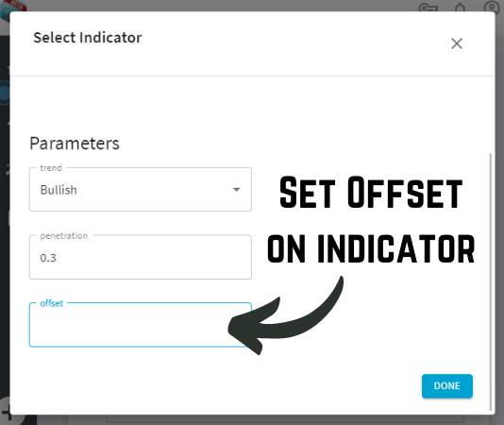Click the Set Offset on Indicator caption
Screen dimensions: 504x425
tap(371, 221)
